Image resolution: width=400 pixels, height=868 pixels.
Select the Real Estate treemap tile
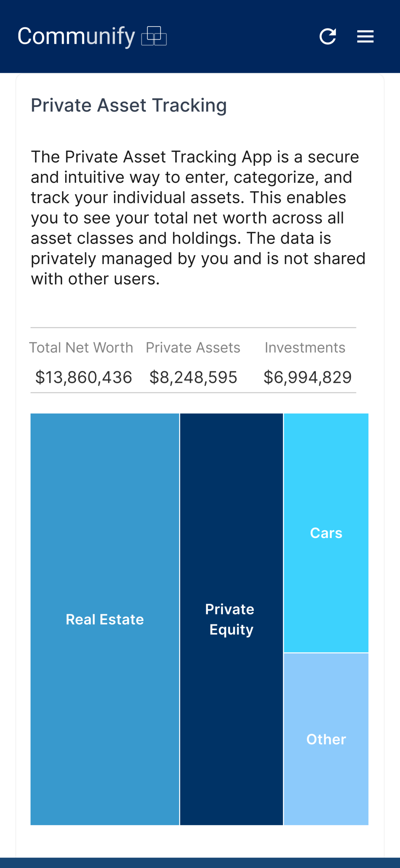[105, 619]
